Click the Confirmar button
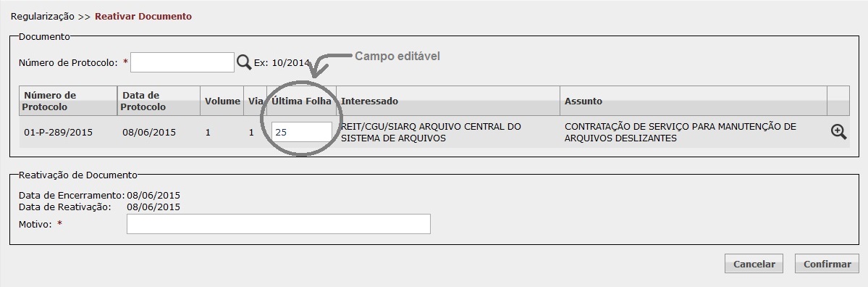Viewport: 868px width, 287px height. (x=827, y=264)
